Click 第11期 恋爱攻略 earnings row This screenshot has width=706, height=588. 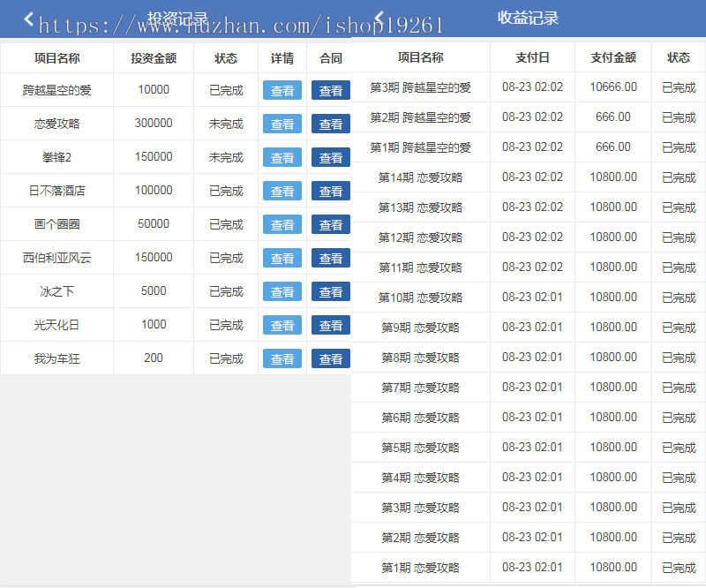pyautogui.click(x=528, y=268)
